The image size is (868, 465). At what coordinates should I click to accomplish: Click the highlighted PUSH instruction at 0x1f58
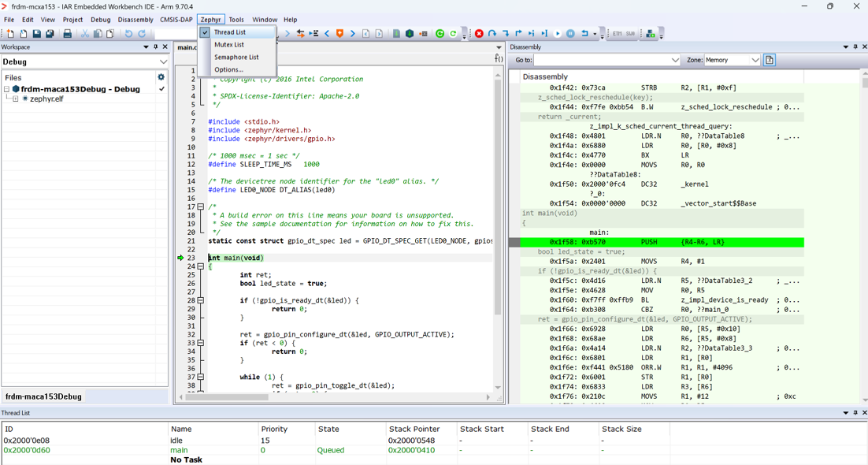pos(662,242)
